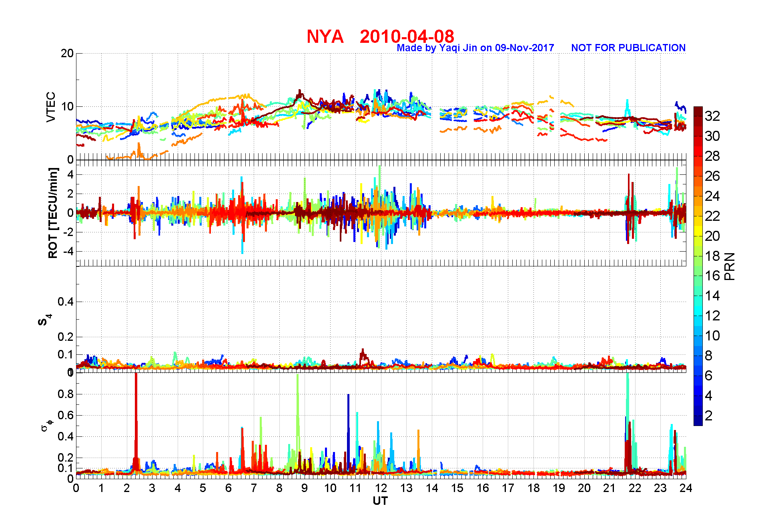Click the UT axis tick label "7"
The height and width of the screenshot is (532, 762).
(254, 488)
